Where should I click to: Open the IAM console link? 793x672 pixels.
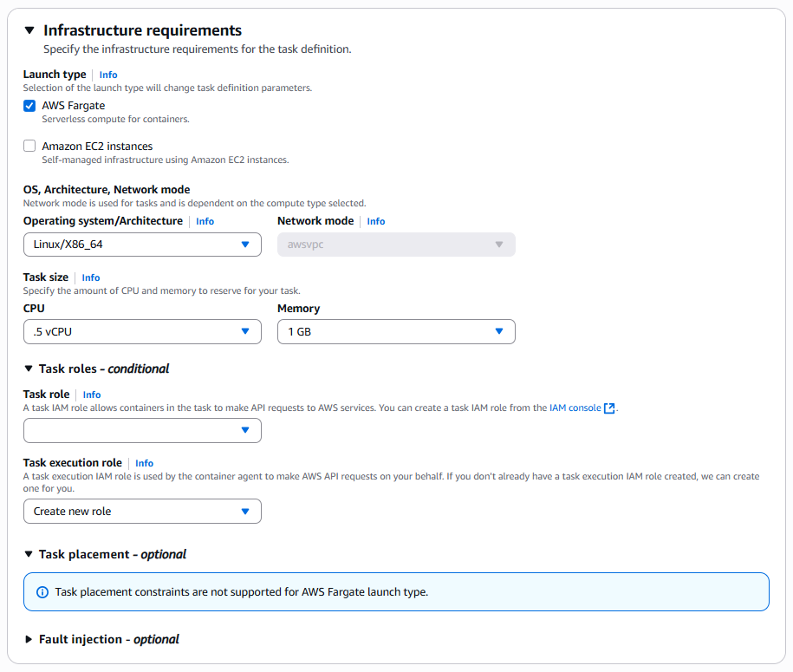[575, 408]
